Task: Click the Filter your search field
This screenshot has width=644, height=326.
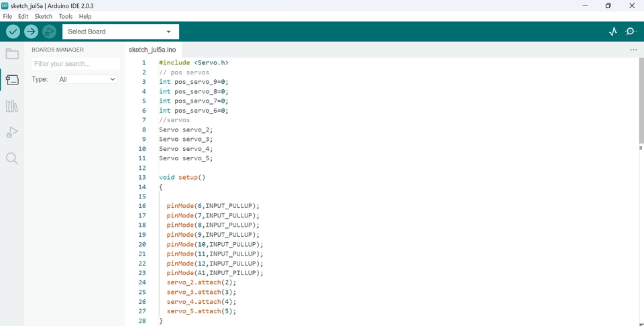Action: [76, 64]
